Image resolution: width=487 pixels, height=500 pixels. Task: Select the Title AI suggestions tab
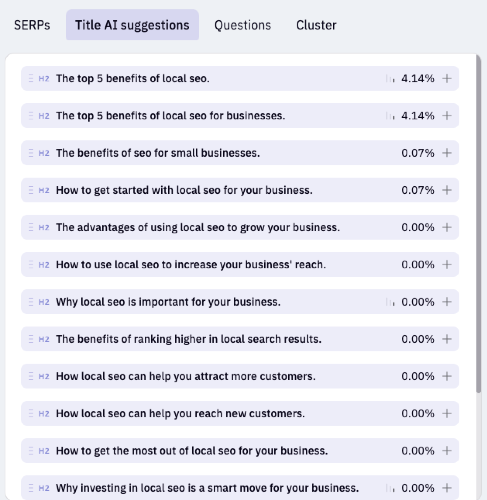pos(132,25)
